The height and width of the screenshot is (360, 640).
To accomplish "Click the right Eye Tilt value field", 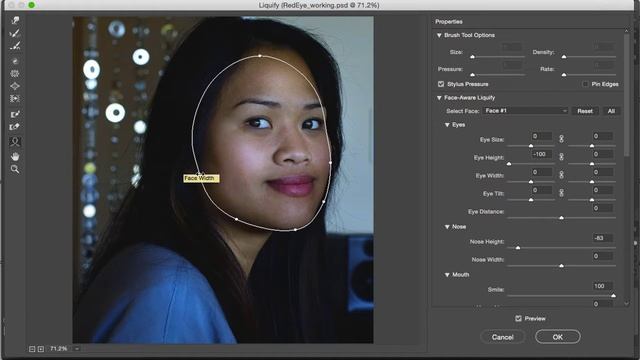I will (602, 190).
